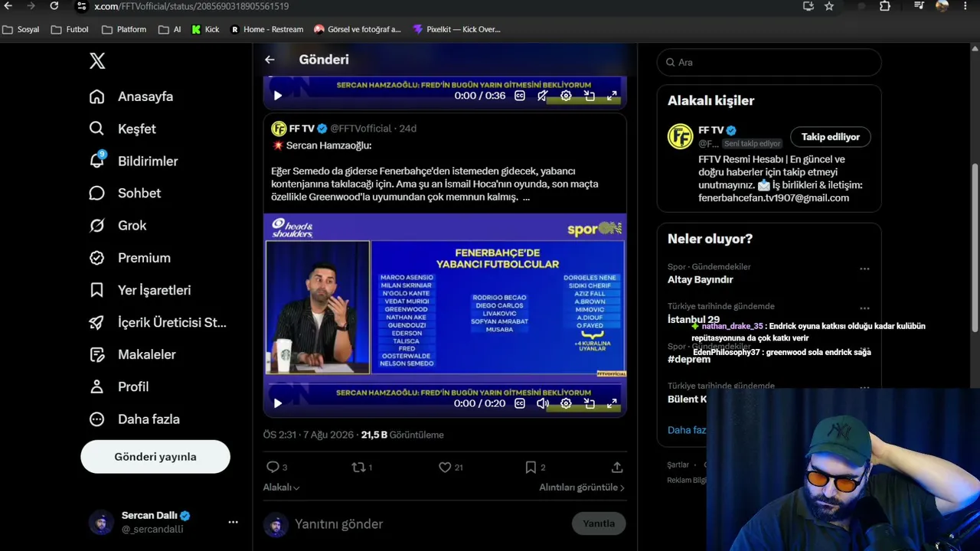Viewport: 980px width, 551px height.
Task: Open the Chrome three-dot menu
Action: pos(965,6)
